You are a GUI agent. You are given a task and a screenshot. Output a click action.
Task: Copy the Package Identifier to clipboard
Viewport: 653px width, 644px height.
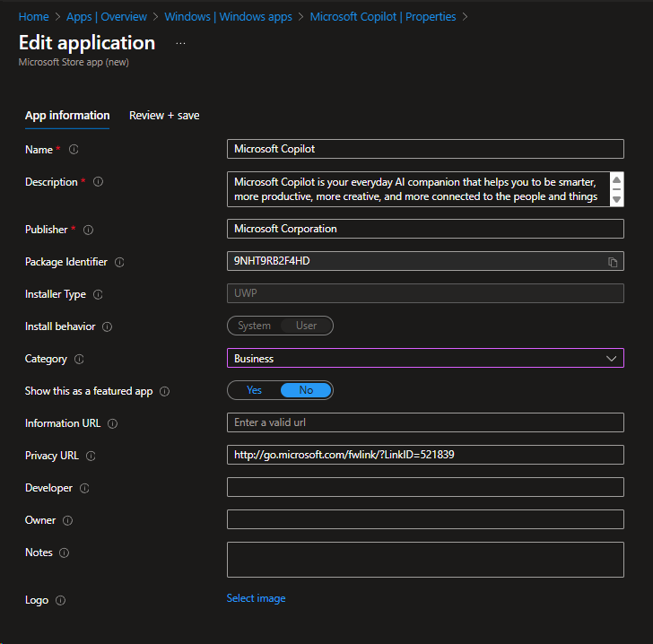(x=612, y=262)
